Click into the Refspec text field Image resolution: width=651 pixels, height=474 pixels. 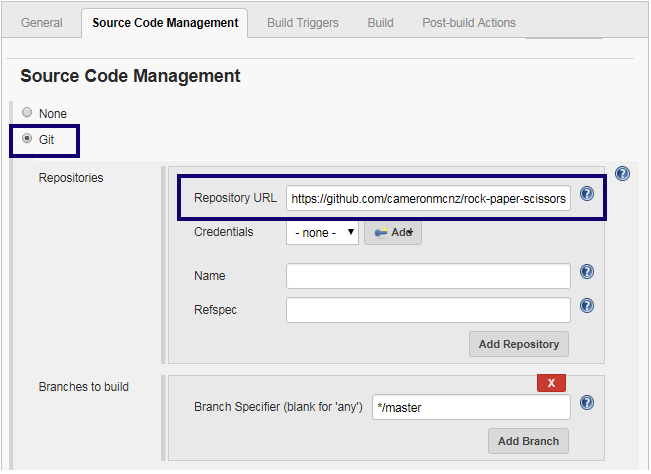[428, 310]
